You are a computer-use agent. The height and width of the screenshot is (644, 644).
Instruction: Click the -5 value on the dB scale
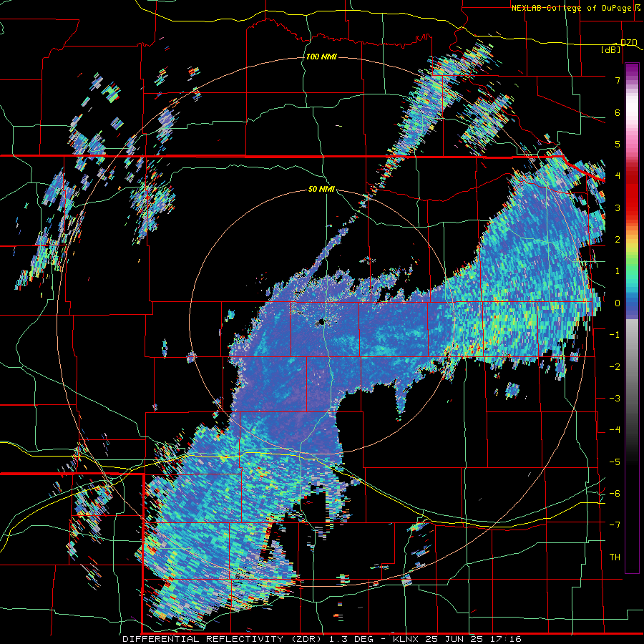(615, 462)
